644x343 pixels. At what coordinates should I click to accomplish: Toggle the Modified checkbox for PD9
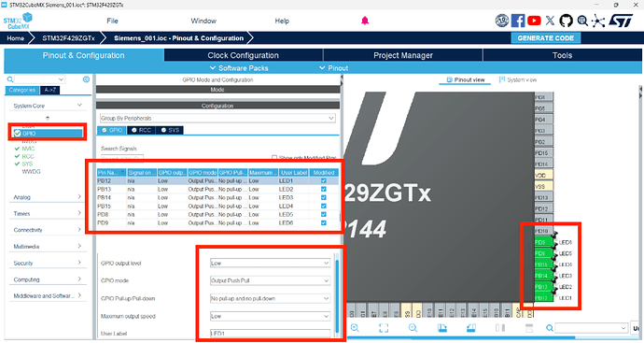point(324,223)
